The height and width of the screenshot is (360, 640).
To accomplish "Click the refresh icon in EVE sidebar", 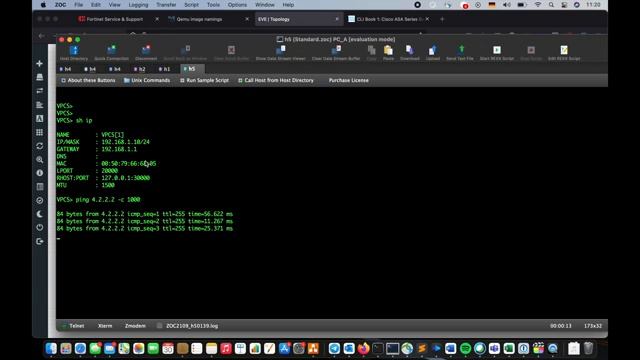I will (40, 146).
